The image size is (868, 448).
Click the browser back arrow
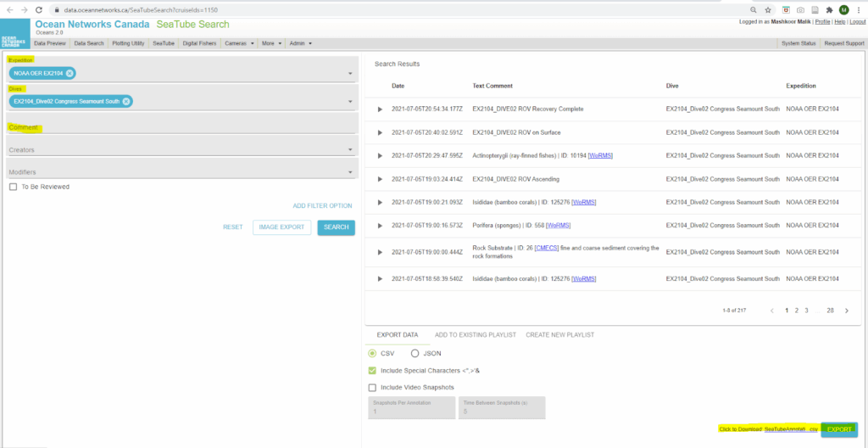point(8,9)
